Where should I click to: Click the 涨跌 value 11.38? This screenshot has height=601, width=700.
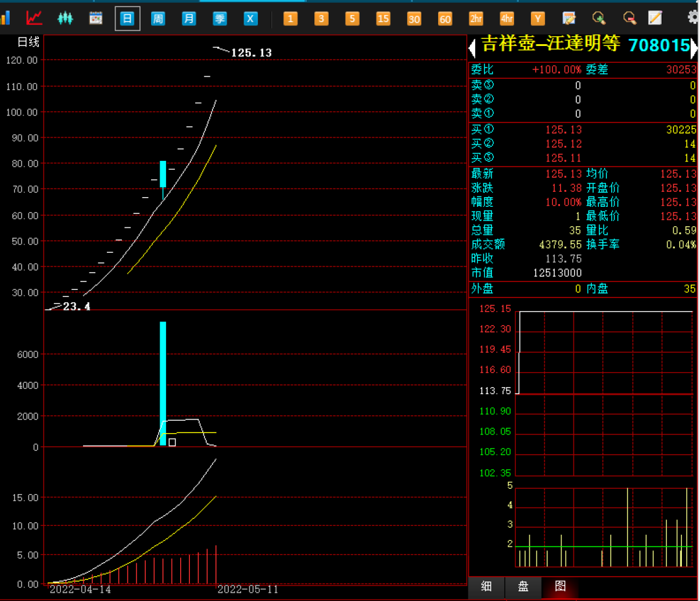pos(566,188)
